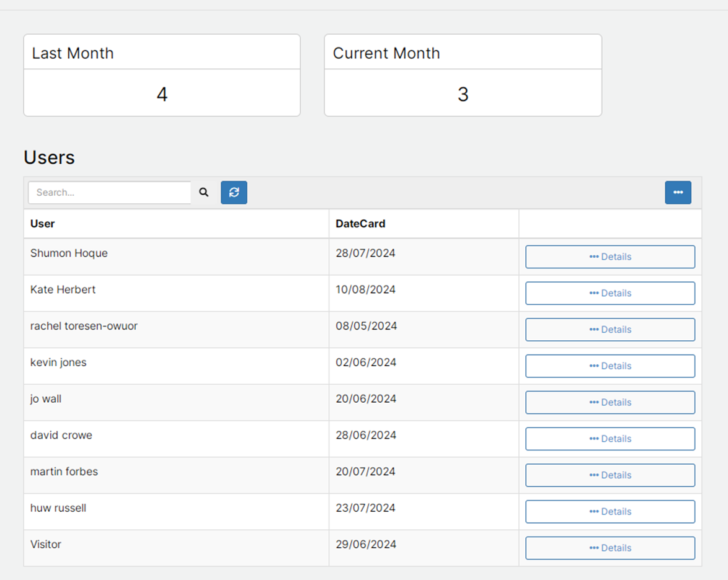
Task: Open Details for martin forbes
Action: 610,475
